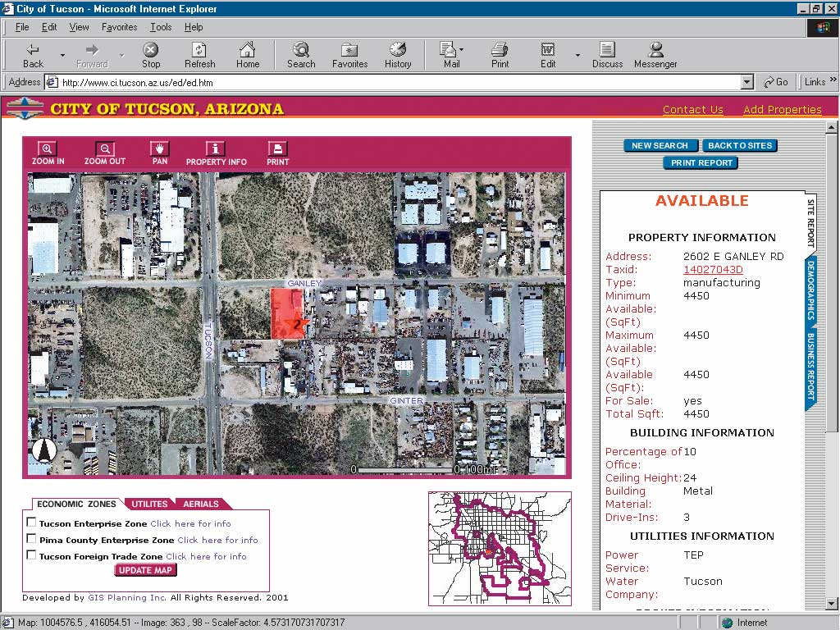Expand the Mail button dropdown arrow
The width and height of the screenshot is (840, 630).
tap(462, 50)
